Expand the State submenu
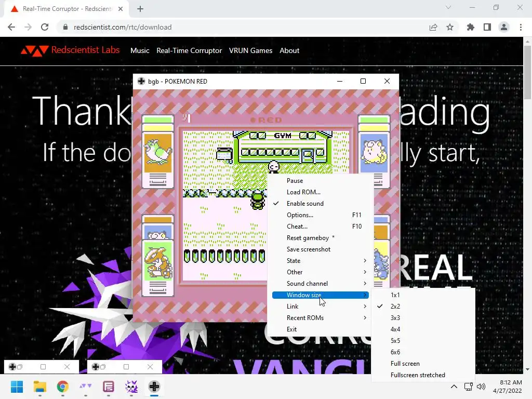The image size is (532, 399). pos(320,261)
